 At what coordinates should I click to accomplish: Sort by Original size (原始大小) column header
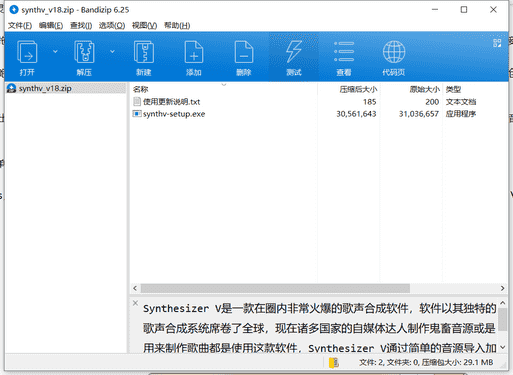click(x=411, y=89)
